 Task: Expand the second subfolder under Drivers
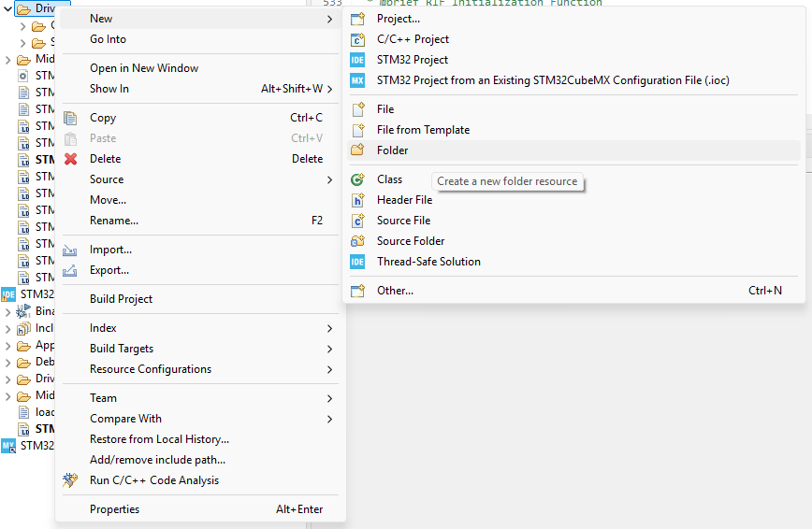(x=22, y=43)
